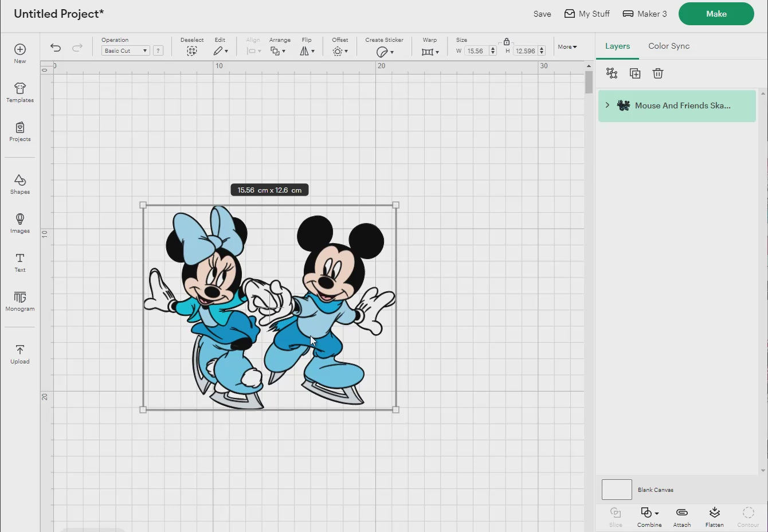Click the Duplicate layer icon
This screenshot has height=532, width=768.
tap(635, 73)
